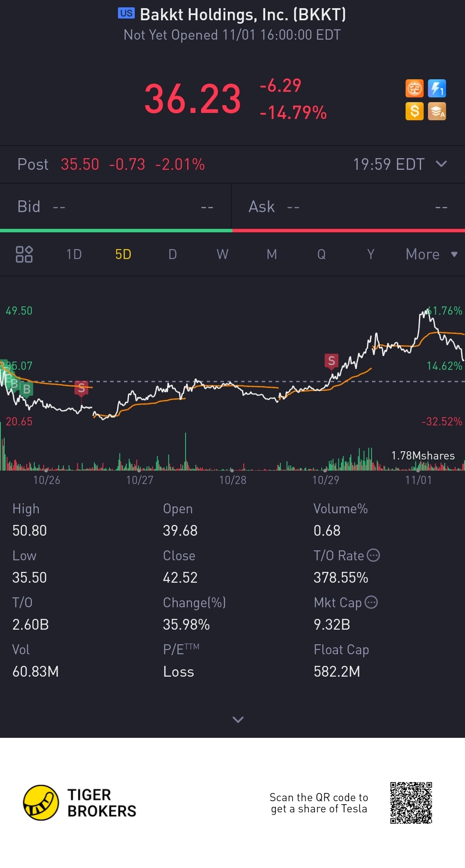Tap the large 36.23 price
The width and height of the screenshot is (465, 868).
click(192, 99)
